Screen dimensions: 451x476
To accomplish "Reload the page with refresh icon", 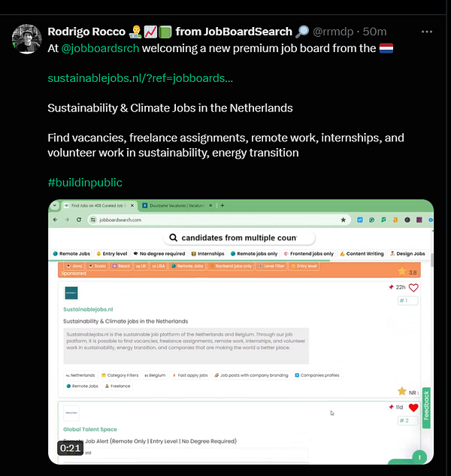I will click(x=79, y=220).
